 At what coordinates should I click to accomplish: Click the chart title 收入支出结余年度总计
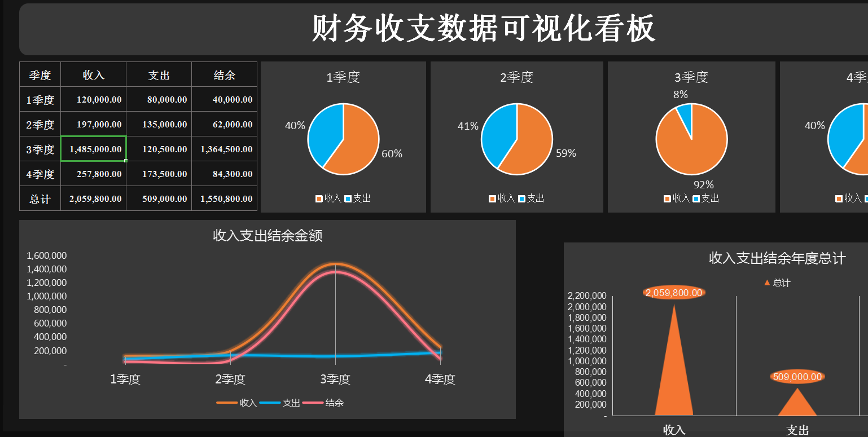coord(777,258)
